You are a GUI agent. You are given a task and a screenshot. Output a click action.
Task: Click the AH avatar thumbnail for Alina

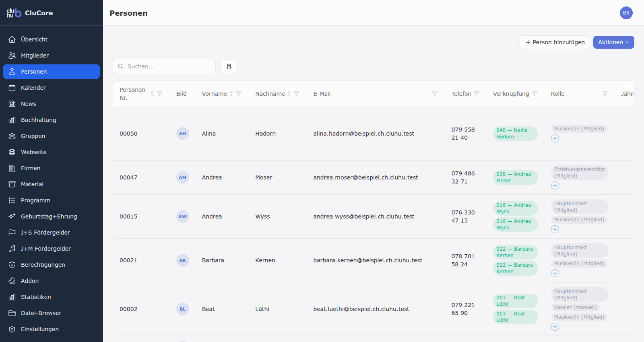pyautogui.click(x=183, y=134)
